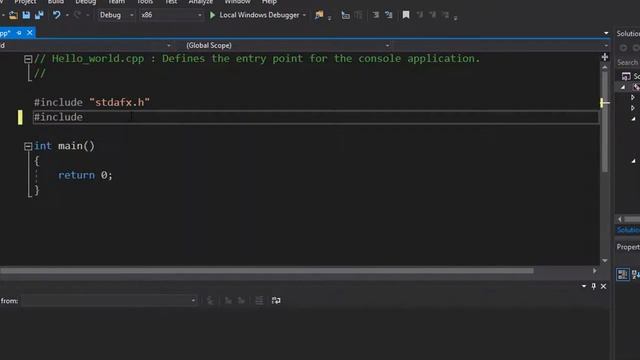The height and width of the screenshot is (360, 640).
Task: Click the editor horizontal scrollbar thumb
Action: click(x=267, y=271)
